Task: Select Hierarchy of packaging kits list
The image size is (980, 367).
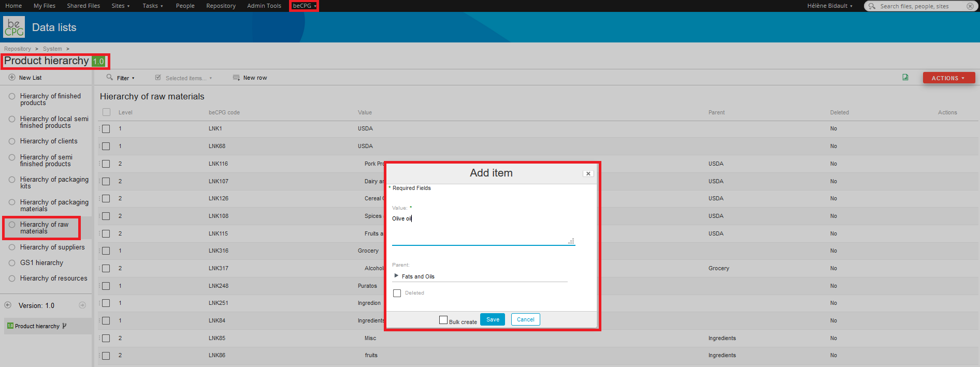Action: tap(54, 183)
